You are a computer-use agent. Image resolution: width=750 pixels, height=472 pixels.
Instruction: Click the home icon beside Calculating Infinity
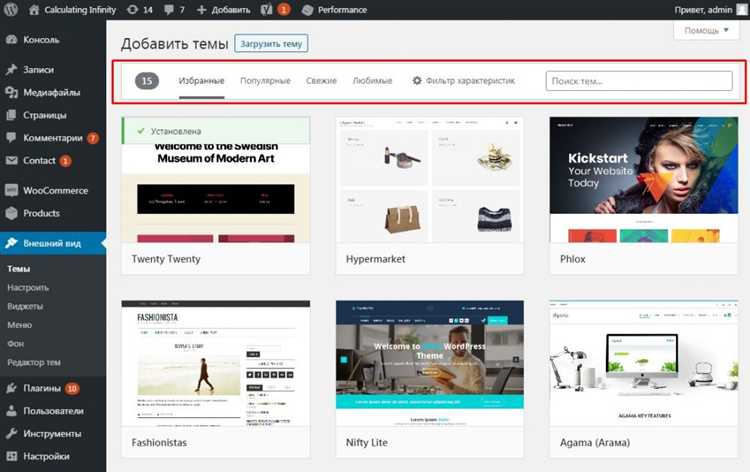34,10
